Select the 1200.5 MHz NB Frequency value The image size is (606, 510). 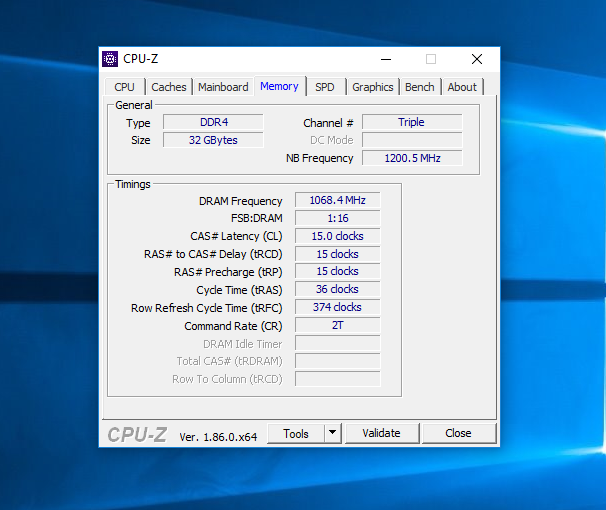[412, 158]
